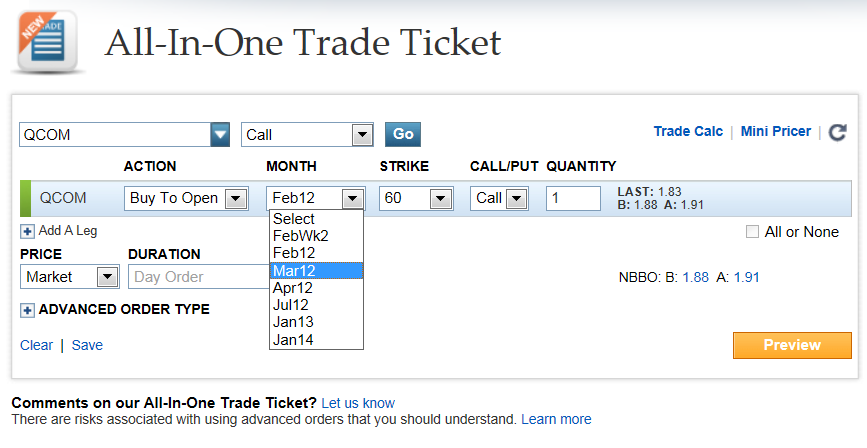Click the New Trade Ticket logo icon
Screen dimensions: 867x448
(48, 43)
